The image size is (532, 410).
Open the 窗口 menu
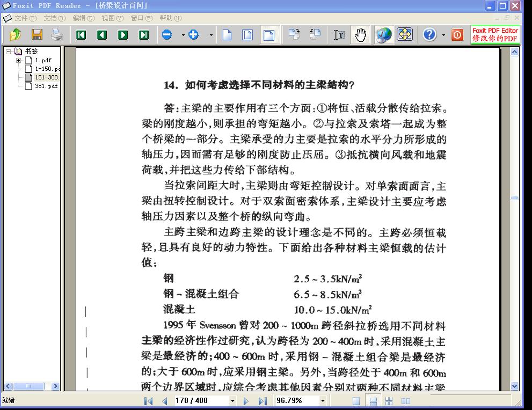pyautogui.click(x=142, y=18)
